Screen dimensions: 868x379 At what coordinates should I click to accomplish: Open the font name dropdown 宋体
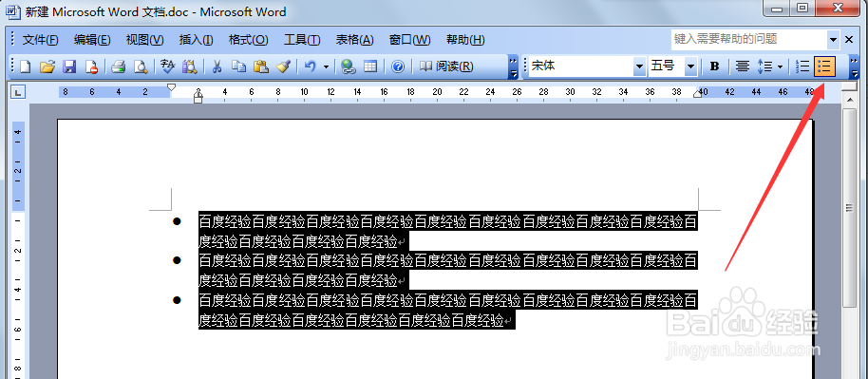639,67
